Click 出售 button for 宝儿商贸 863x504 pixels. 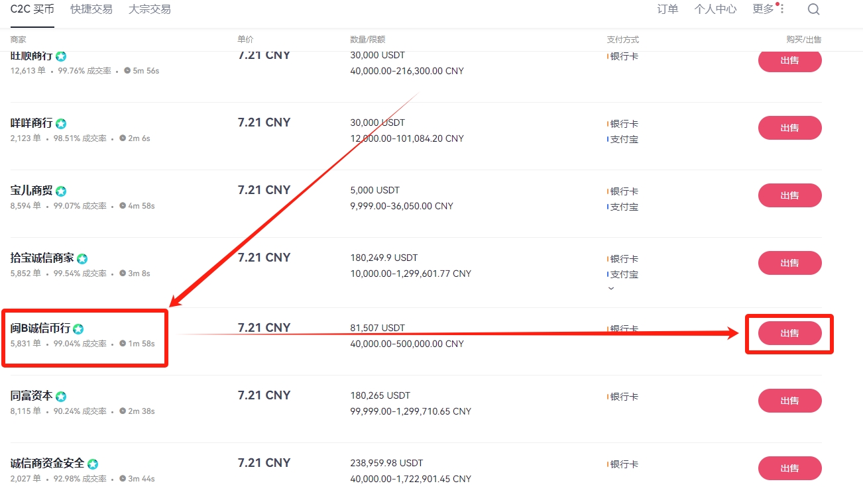pos(789,195)
